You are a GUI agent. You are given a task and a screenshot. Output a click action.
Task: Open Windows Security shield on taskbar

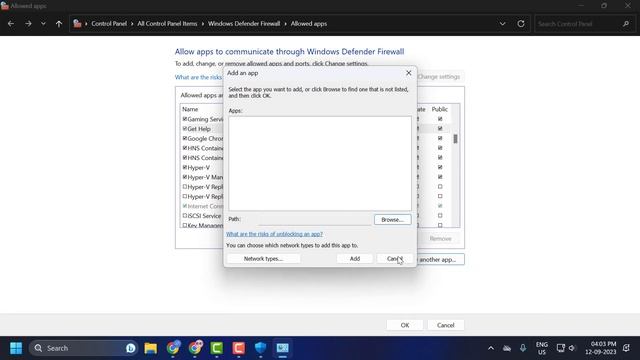tap(260, 348)
